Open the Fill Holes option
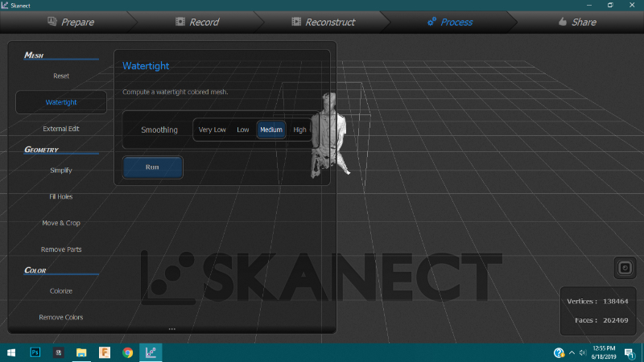 click(61, 196)
